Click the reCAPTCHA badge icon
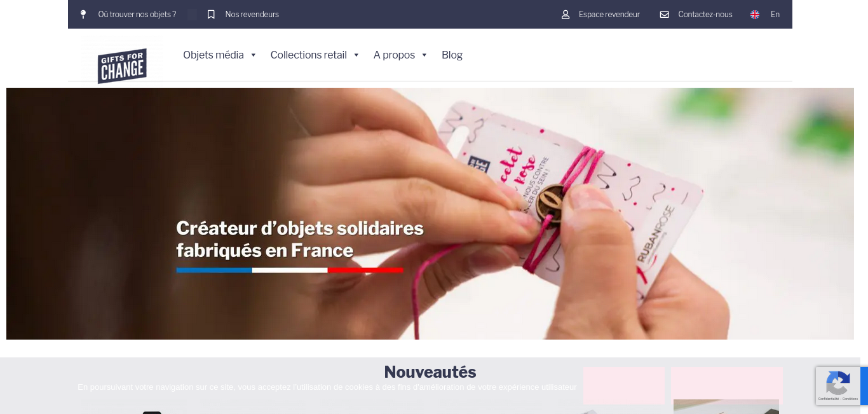The height and width of the screenshot is (414, 868). [838, 383]
